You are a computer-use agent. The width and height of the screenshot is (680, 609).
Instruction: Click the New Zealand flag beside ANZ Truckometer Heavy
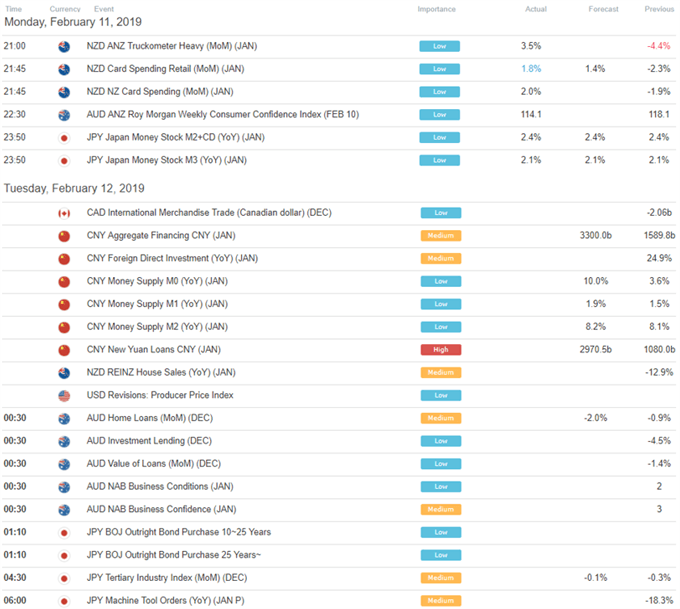pos(64,46)
